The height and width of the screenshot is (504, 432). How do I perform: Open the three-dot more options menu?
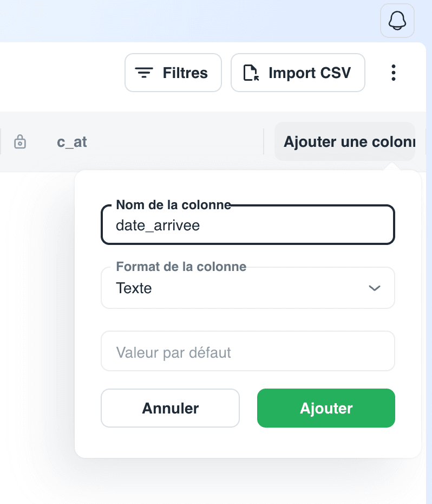pos(393,73)
